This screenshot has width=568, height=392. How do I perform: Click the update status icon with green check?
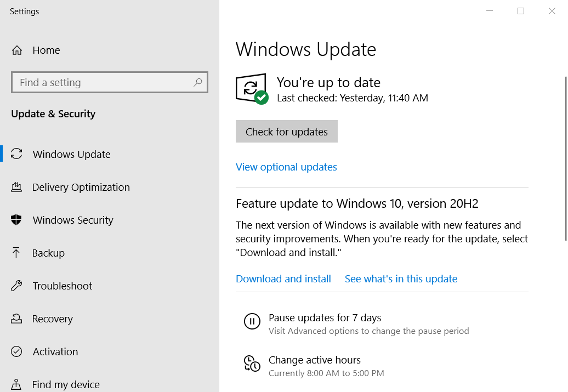(252, 89)
